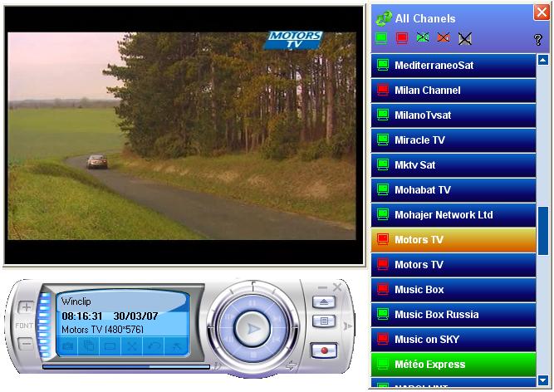Close the player control panel
Screen dimensions: 554x392
[337, 287]
